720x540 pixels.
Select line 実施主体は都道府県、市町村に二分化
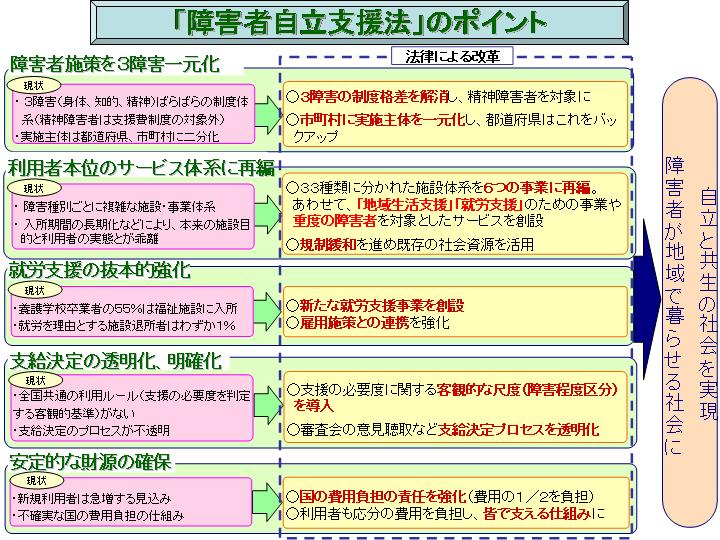click(x=117, y=136)
